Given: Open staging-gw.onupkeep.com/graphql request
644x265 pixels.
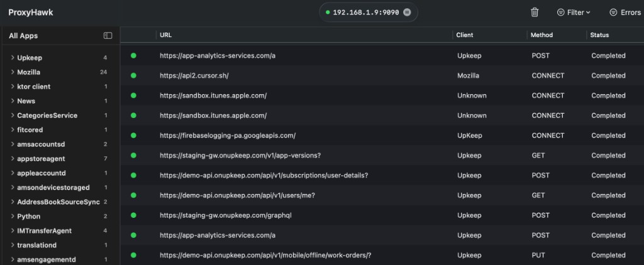Looking at the screenshot, I should point(382,215).
